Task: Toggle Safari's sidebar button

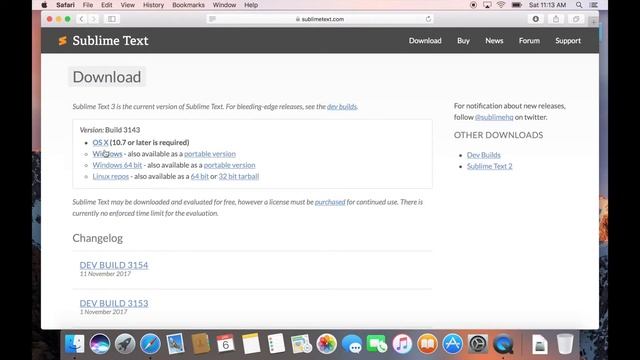Action: [x=112, y=19]
